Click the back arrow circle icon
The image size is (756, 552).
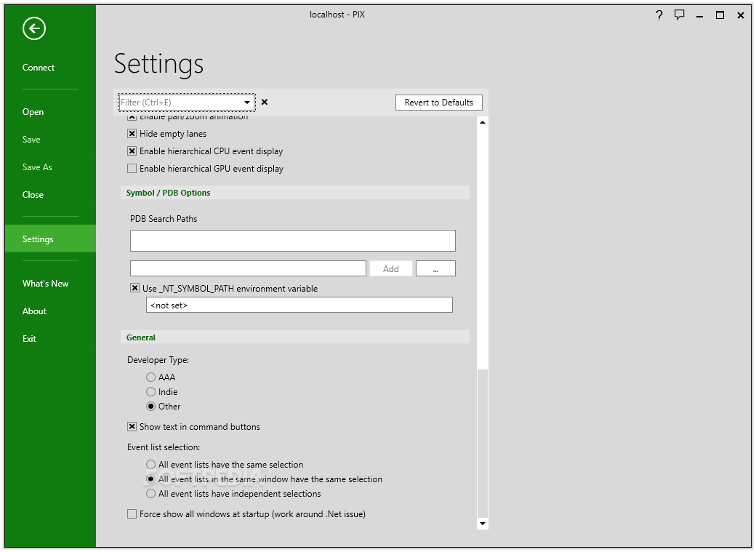[33, 28]
